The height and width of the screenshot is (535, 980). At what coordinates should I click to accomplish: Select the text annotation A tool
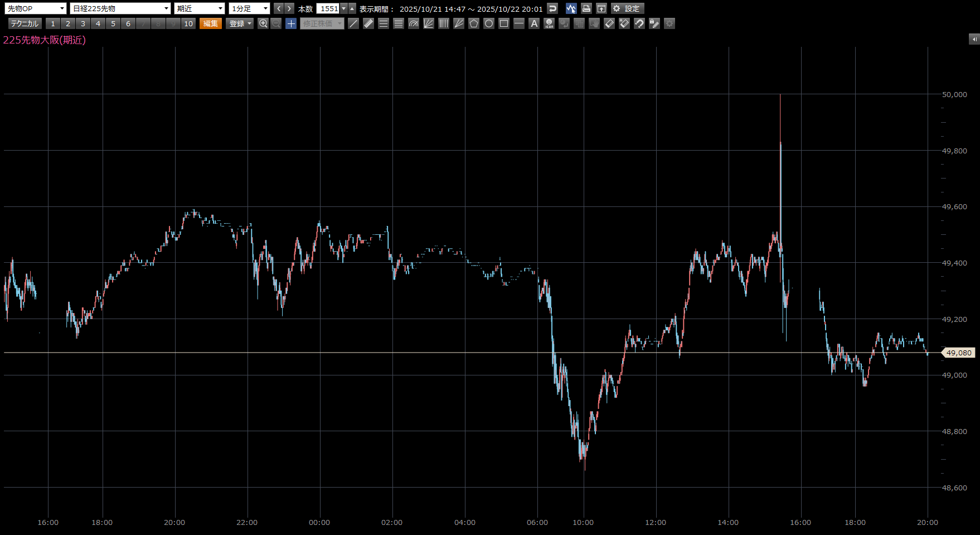534,23
